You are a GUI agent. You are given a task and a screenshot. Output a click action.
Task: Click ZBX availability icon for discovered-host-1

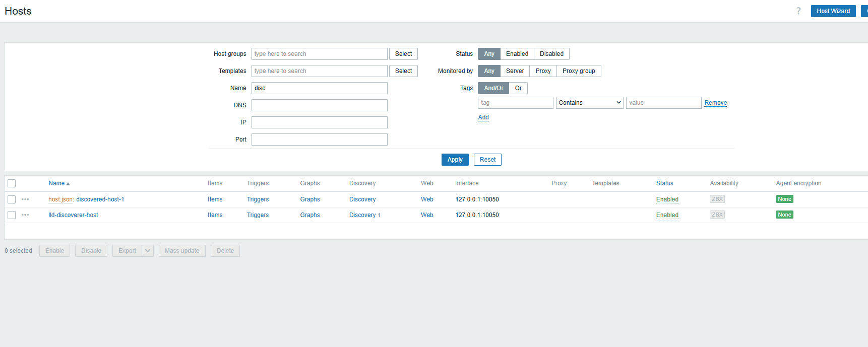(717, 199)
